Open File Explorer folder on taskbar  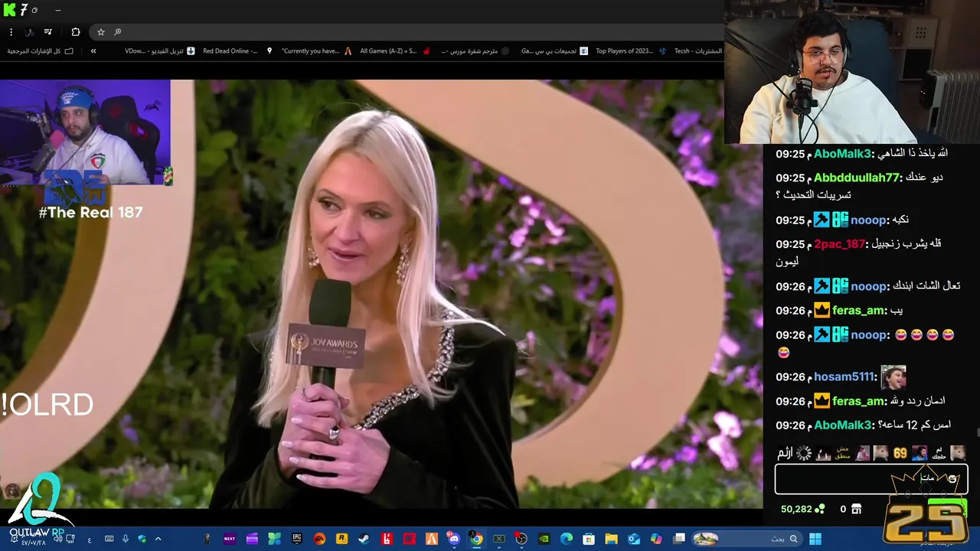point(611,539)
